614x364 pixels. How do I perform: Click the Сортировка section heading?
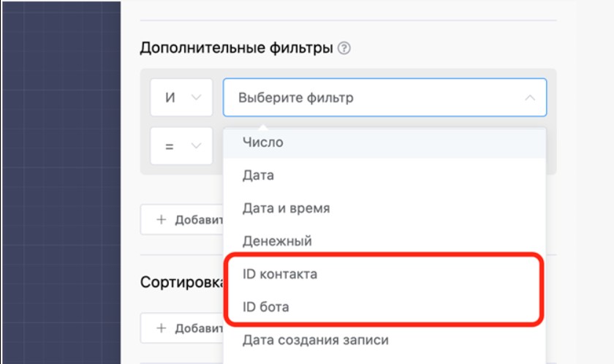click(181, 283)
